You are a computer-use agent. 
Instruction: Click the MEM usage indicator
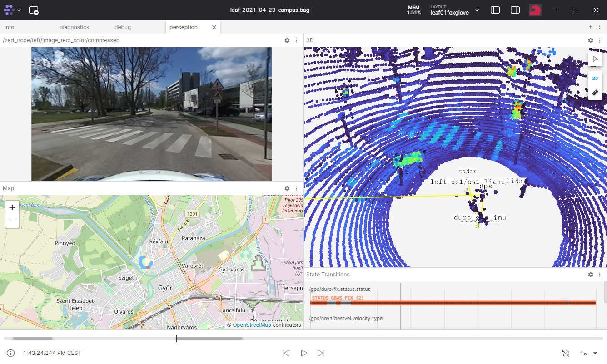(413, 10)
